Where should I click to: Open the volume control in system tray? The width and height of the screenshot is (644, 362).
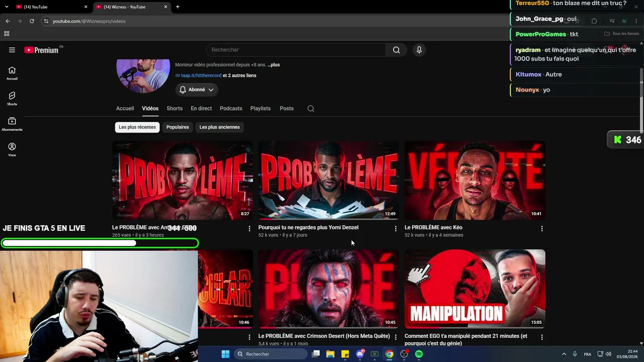tap(608, 354)
